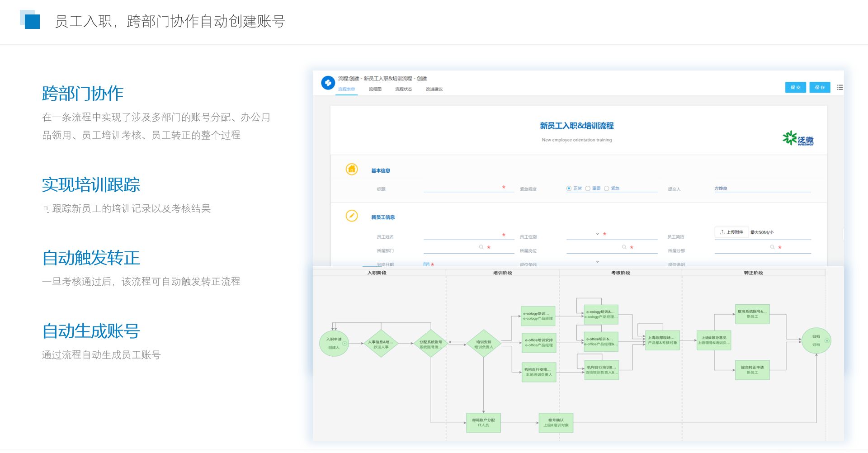This screenshot has width=868, height=453.
Task: Expand the 员工性别 dropdown
Action: pos(597,234)
